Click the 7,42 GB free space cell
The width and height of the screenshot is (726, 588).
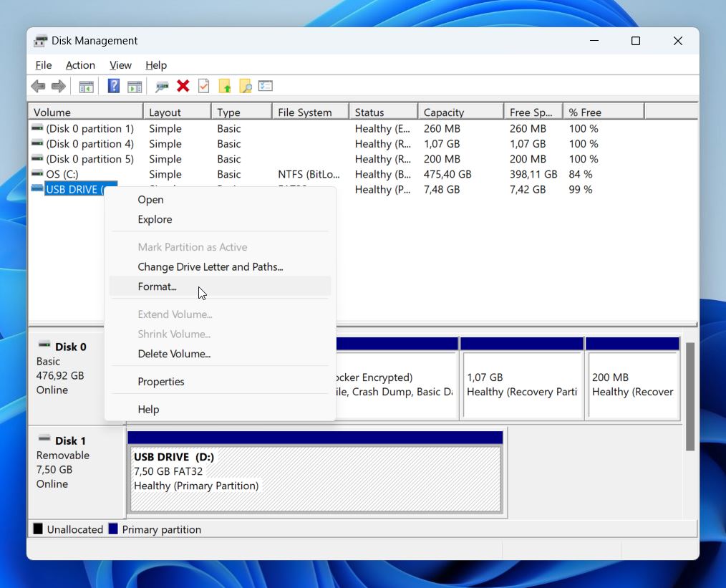[x=528, y=189]
